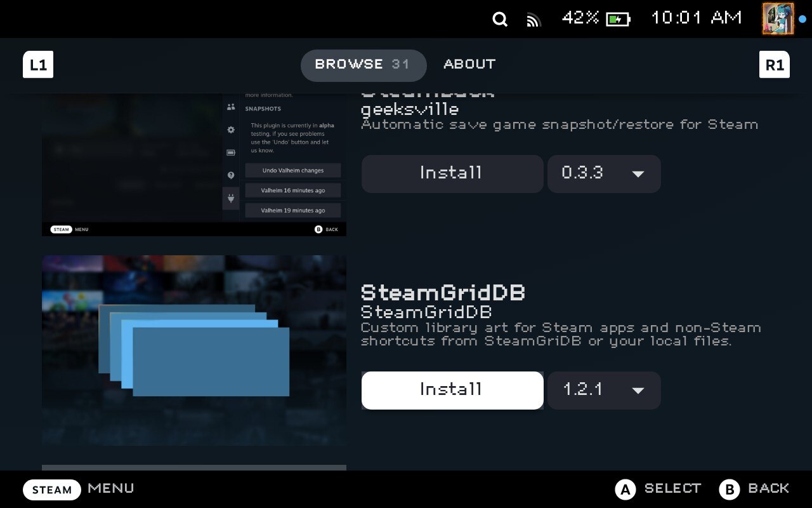This screenshot has height=508, width=812.
Task: Click the A Select glyph
Action: point(625,489)
